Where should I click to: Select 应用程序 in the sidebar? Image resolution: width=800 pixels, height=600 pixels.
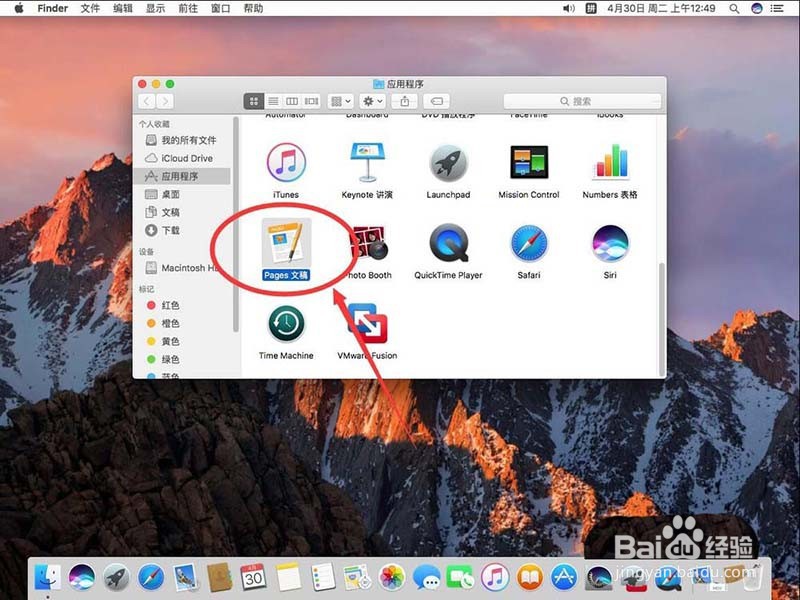(x=181, y=176)
